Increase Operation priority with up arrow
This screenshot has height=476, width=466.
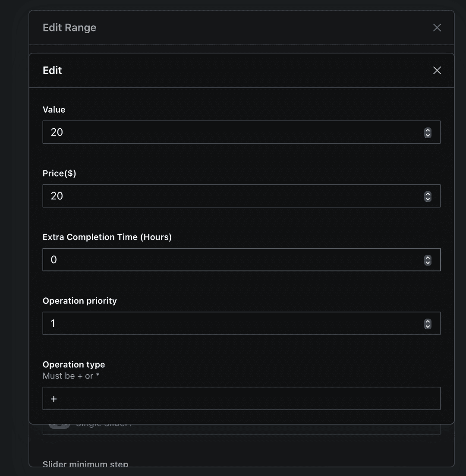(428, 321)
